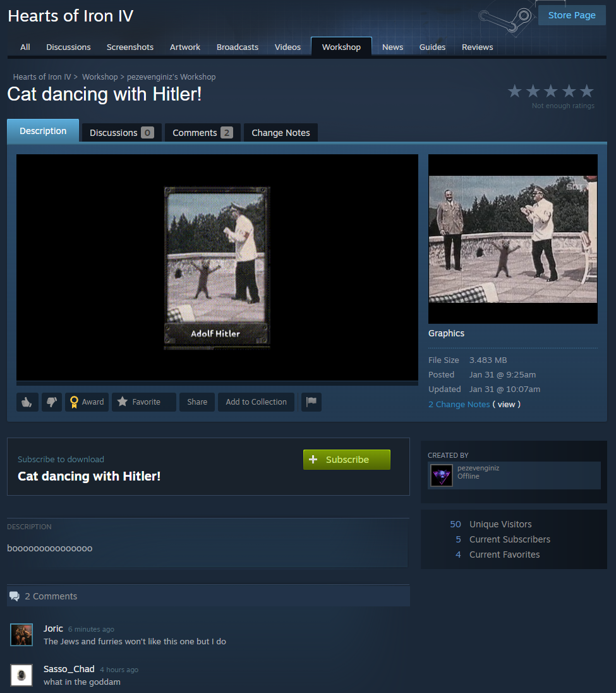Subscribe to download the mod
The image size is (616, 693).
pos(347,460)
